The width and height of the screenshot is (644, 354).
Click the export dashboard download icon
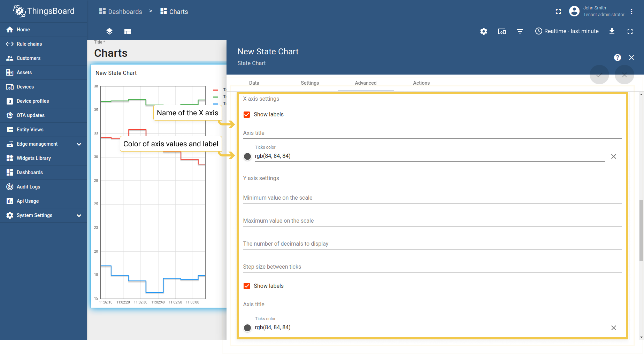point(612,31)
